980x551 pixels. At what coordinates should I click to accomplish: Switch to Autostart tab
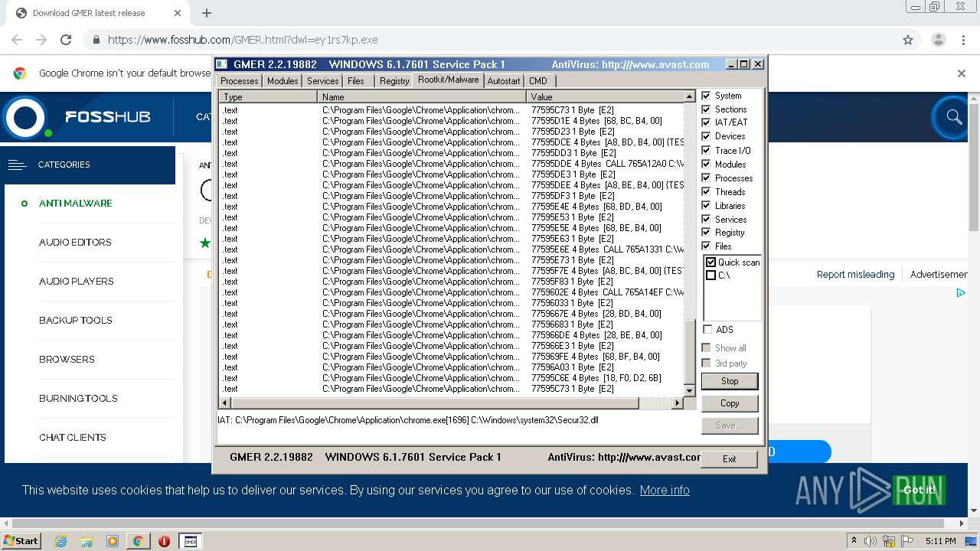(504, 81)
